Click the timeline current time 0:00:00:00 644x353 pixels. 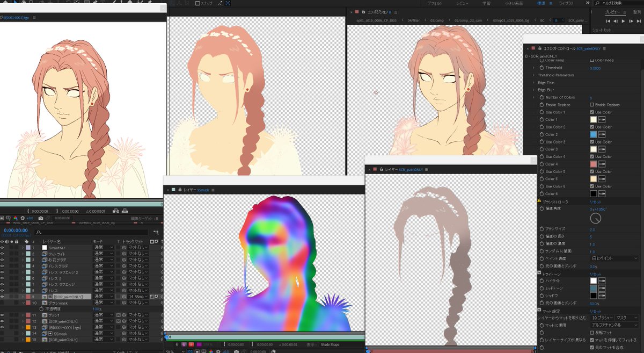16,229
